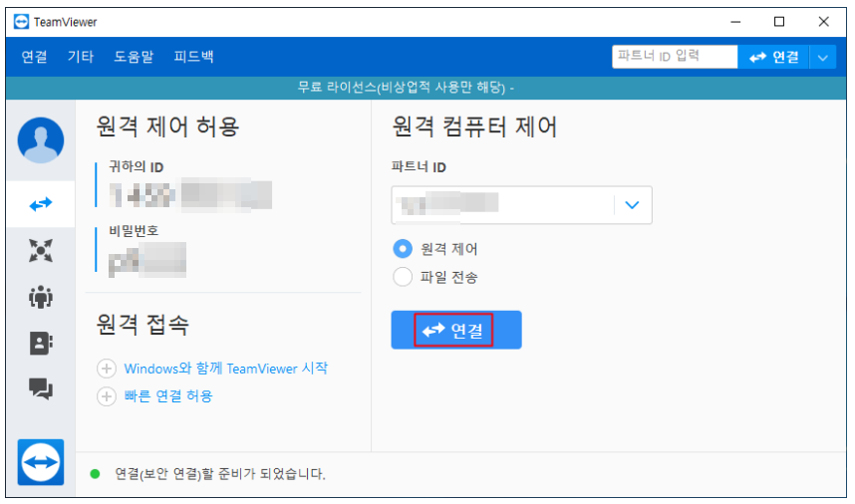
Task: Click the large blue 연결 button
Action: tap(455, 330)
